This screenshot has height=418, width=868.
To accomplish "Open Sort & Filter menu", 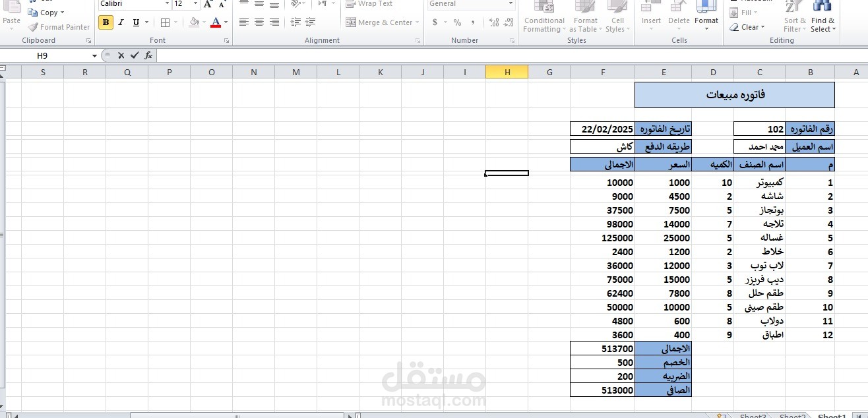I will pyautogui.click(x=795, y=17).
